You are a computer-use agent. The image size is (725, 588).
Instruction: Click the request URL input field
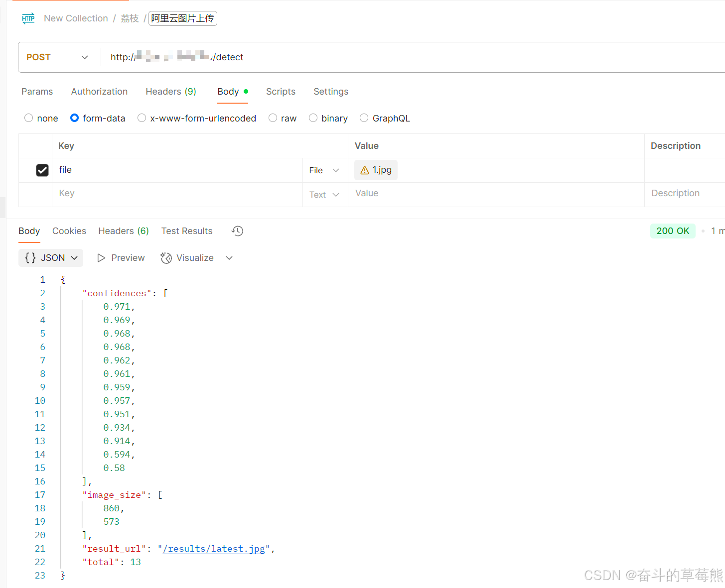pos(349,57)
